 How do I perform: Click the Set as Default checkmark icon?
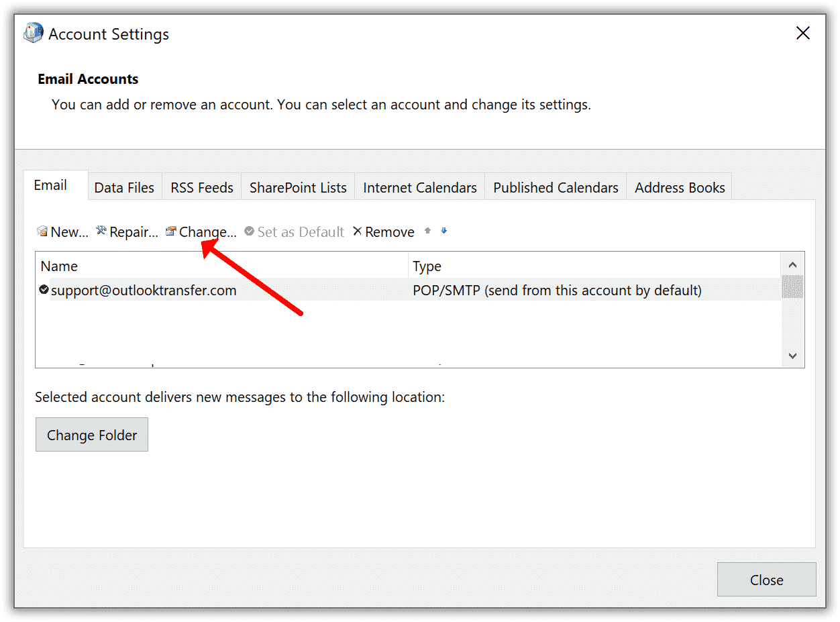[250, 231]
